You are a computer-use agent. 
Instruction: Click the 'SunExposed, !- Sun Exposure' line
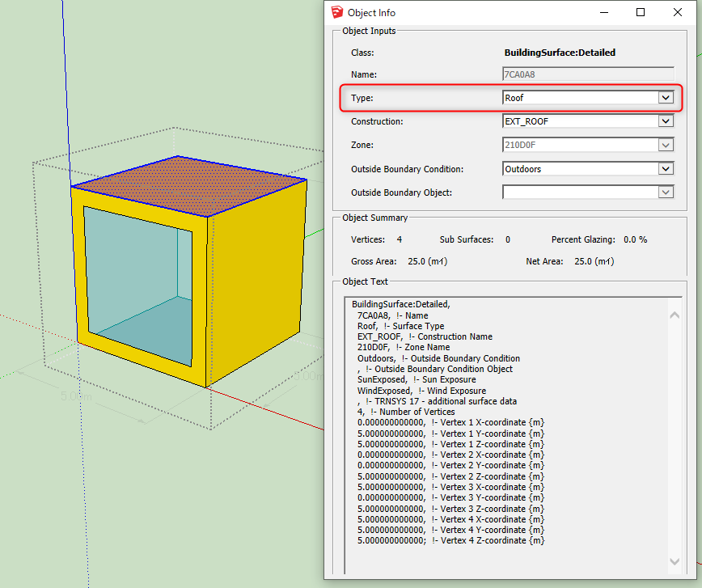417,379
